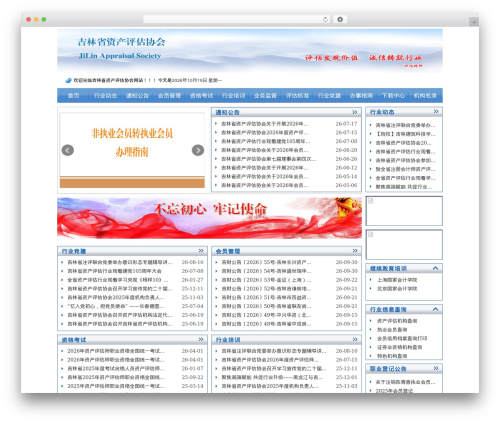The image size is (500, 423).
Task: Open the 26-01-07 item in 资格考试
Action: (116, 368)
